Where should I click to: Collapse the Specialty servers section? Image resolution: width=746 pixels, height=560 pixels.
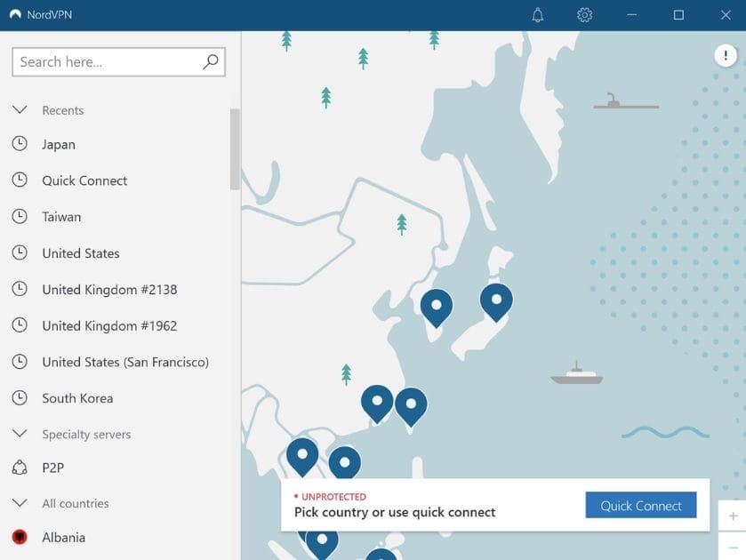coord(20,434)
